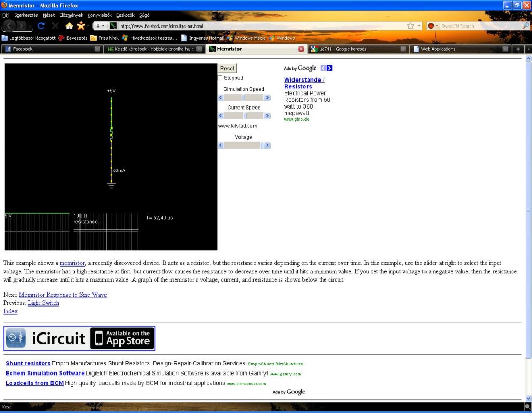Increase Simulation Speed with right arrow
532x413 pixels.
coord(267,97)
